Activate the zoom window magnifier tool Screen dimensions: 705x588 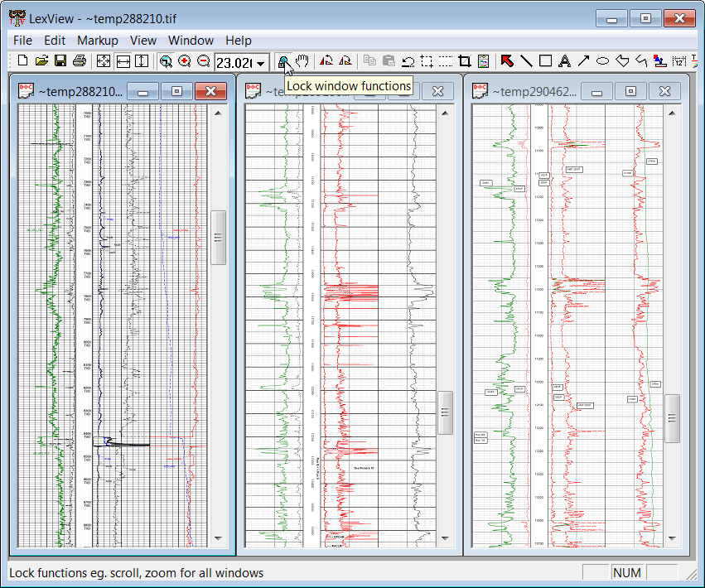[x=166, y=61]
